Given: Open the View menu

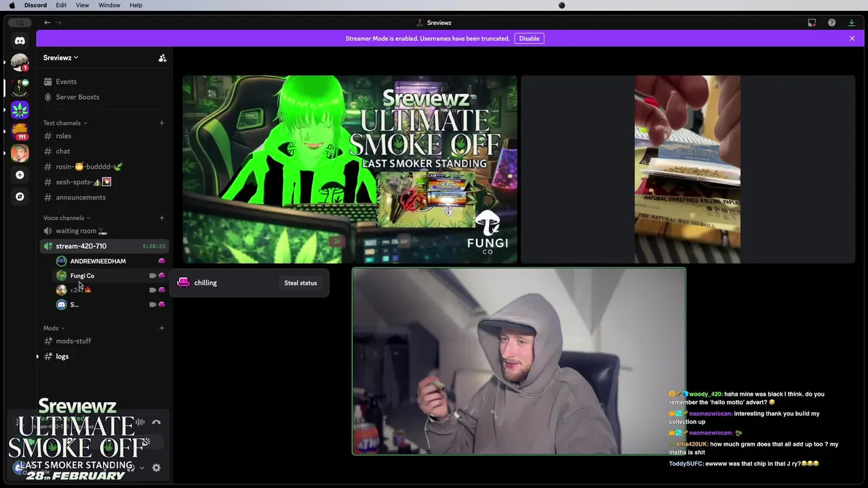Looking at the screenshot, I should (x=82, y=5).
